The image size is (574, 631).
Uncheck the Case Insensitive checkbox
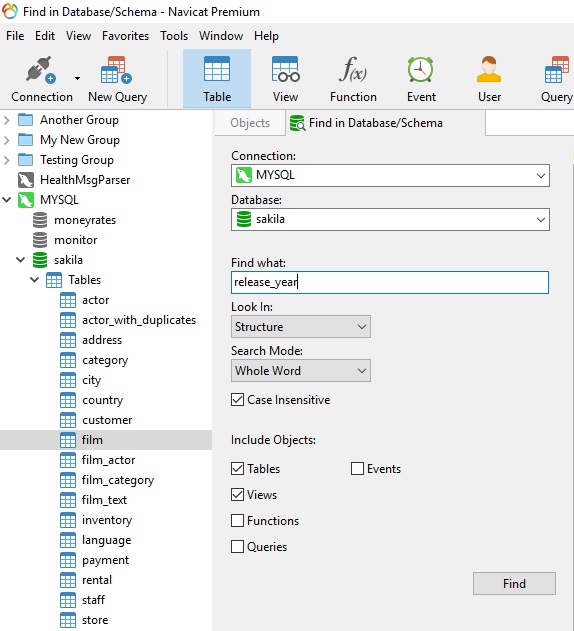tap(237, 400)
